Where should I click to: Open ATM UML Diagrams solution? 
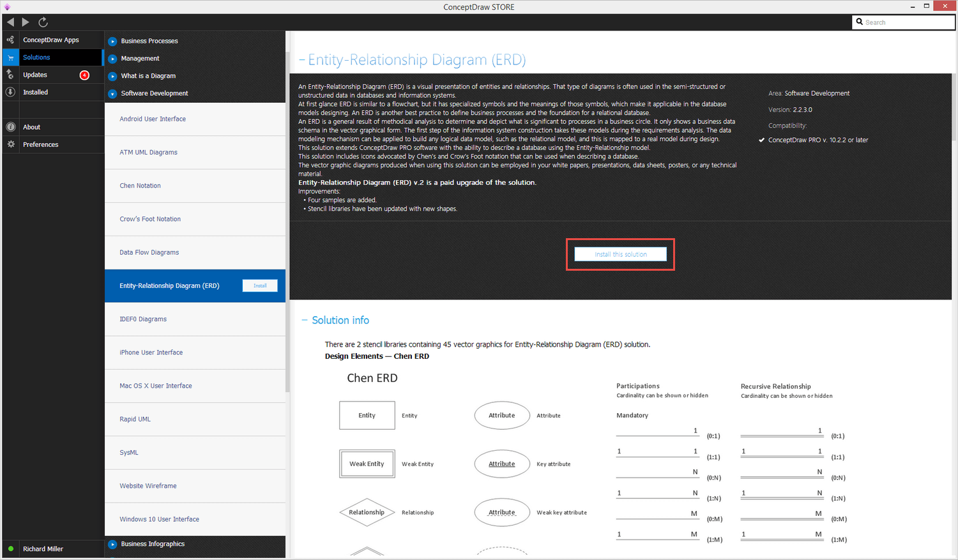(x=195, y=152)
